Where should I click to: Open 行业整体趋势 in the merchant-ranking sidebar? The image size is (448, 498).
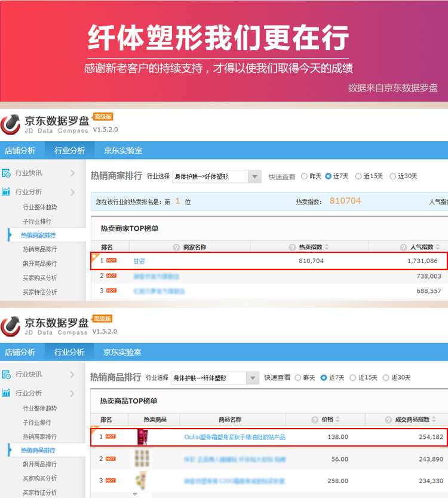[39, 207]
